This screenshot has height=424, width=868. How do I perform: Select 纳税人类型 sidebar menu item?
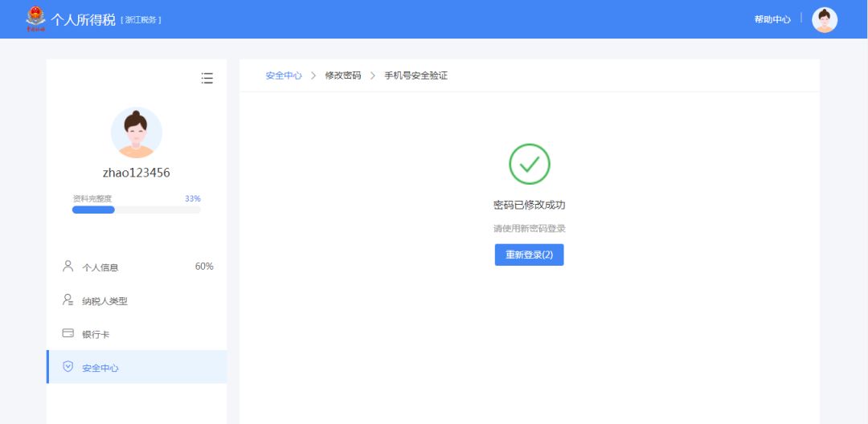[x=104, y=301]
